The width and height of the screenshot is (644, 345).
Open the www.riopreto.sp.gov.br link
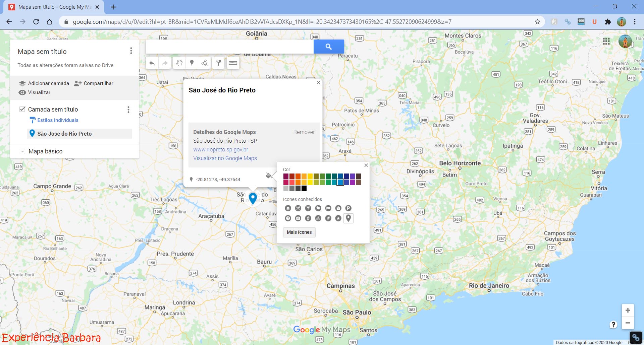[x=220, y=149]
